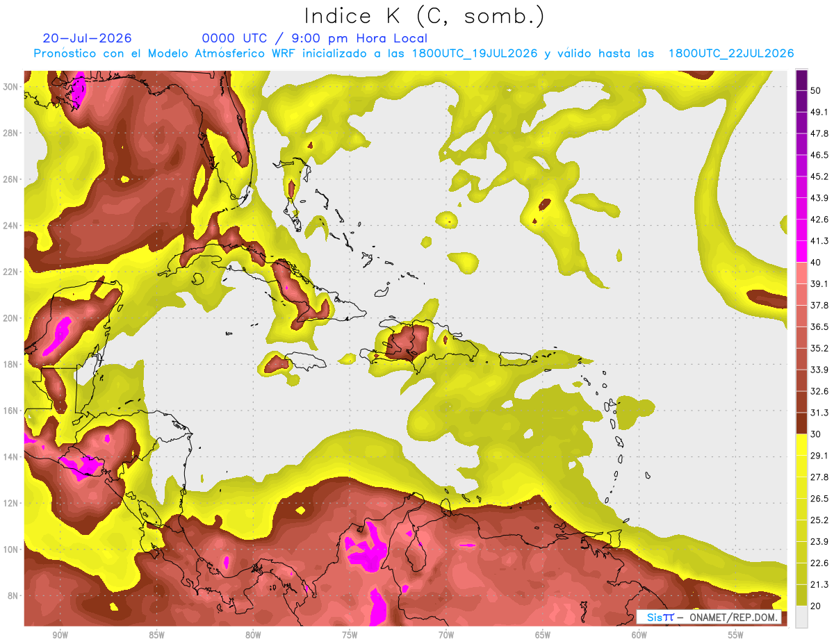This screenshot has width=834, height=644.
Task: Pick the colorbar value '50'
Action: [x=816, y=91]
